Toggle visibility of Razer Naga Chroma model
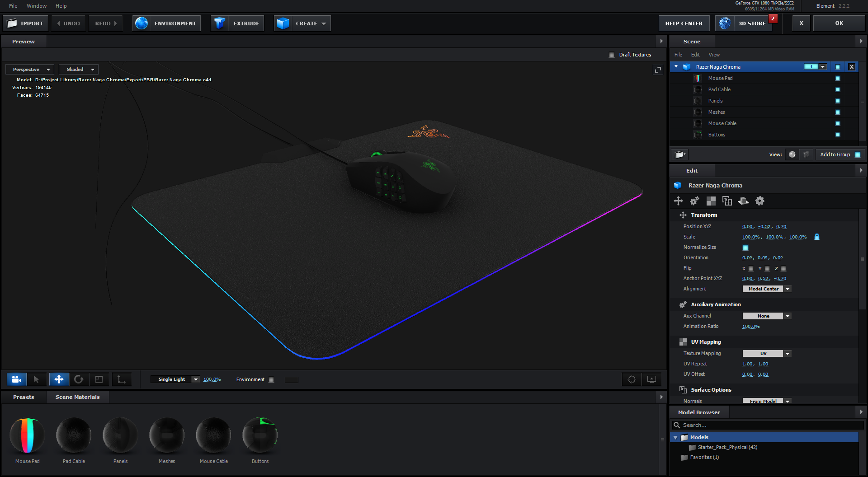Viewport: 868px width, 477px height. coord(838,67)
